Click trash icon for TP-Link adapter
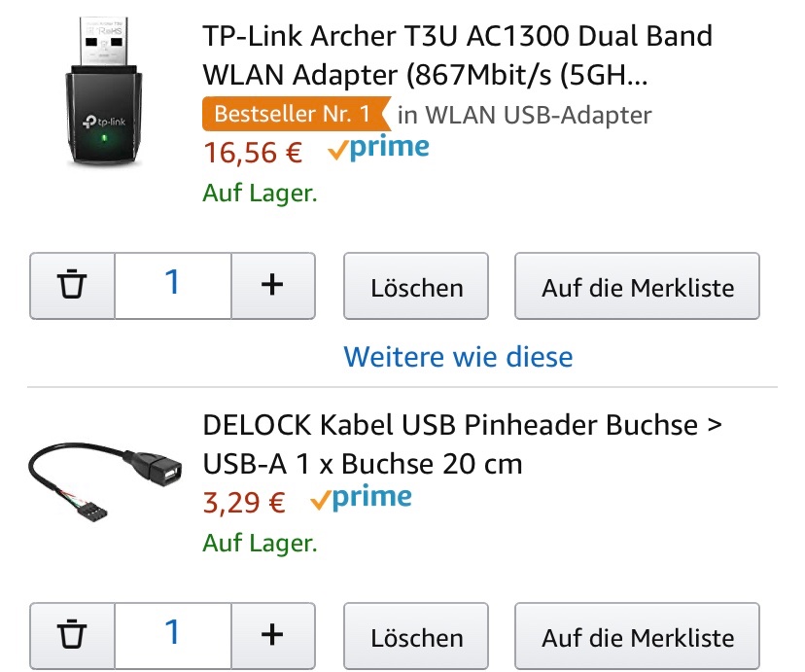805x672 pixels. [73, 286]
